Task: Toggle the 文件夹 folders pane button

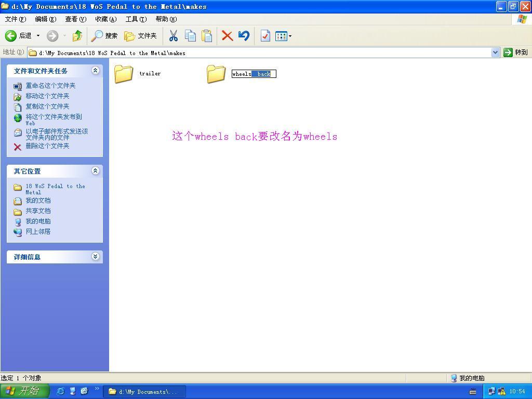Action: 140,36
